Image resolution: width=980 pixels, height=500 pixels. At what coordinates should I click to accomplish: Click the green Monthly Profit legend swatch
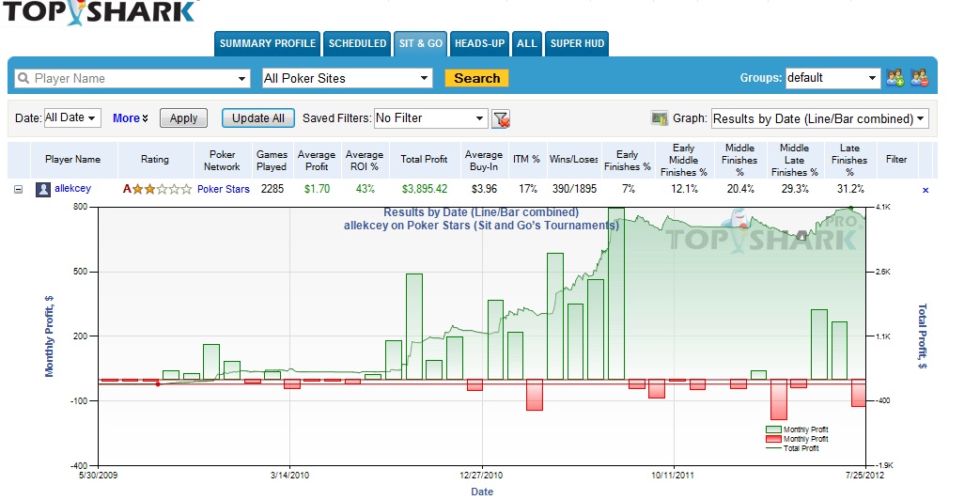(773, 430)
